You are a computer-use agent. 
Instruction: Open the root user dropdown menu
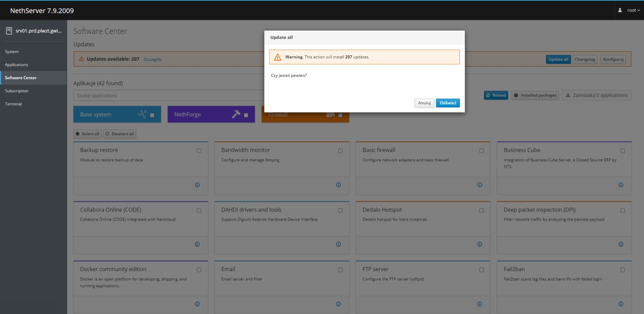pos(630,10)
